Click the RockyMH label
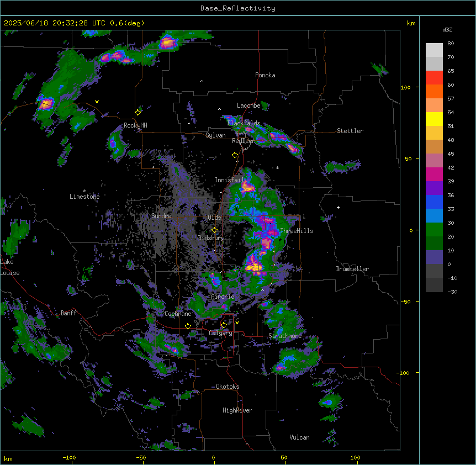 click(135, 125)
